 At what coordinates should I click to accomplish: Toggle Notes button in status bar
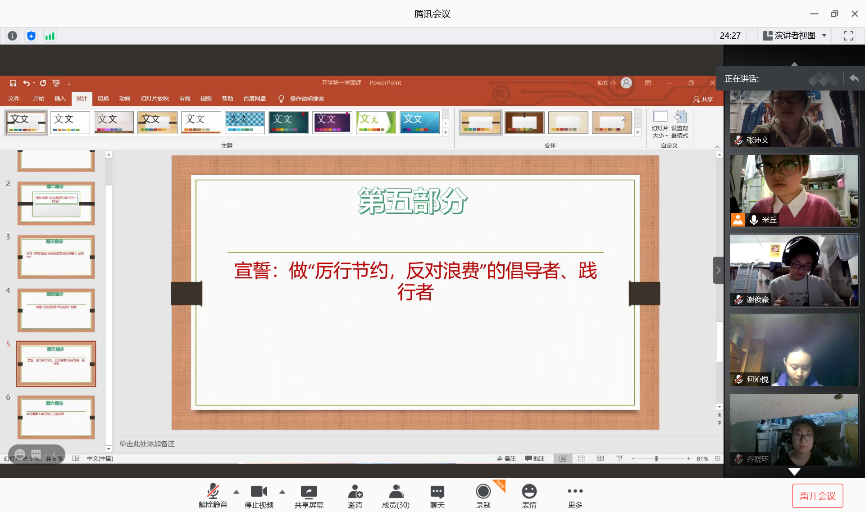(506, 458)
